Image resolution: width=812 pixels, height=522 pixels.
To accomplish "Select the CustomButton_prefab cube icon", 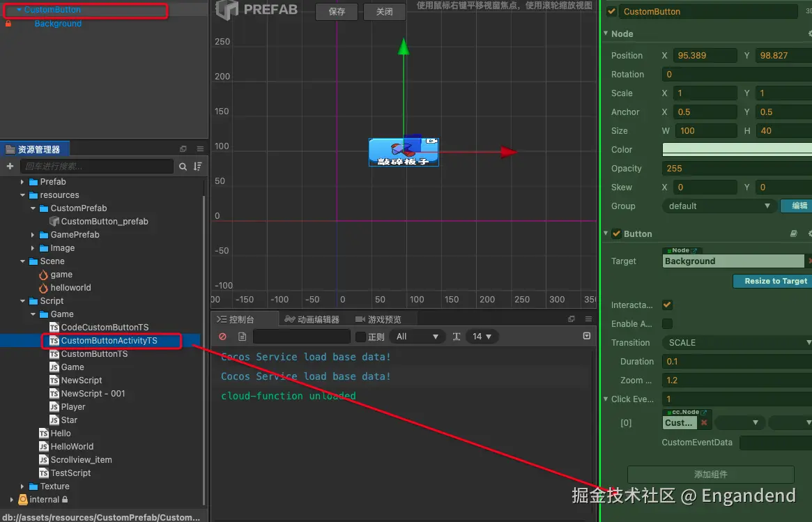I will 54,222.
